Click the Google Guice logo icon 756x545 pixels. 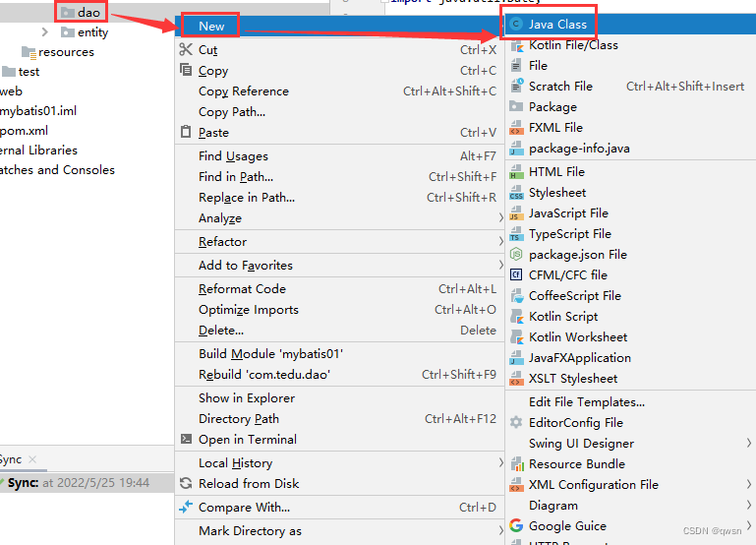[x=516, y=525]
